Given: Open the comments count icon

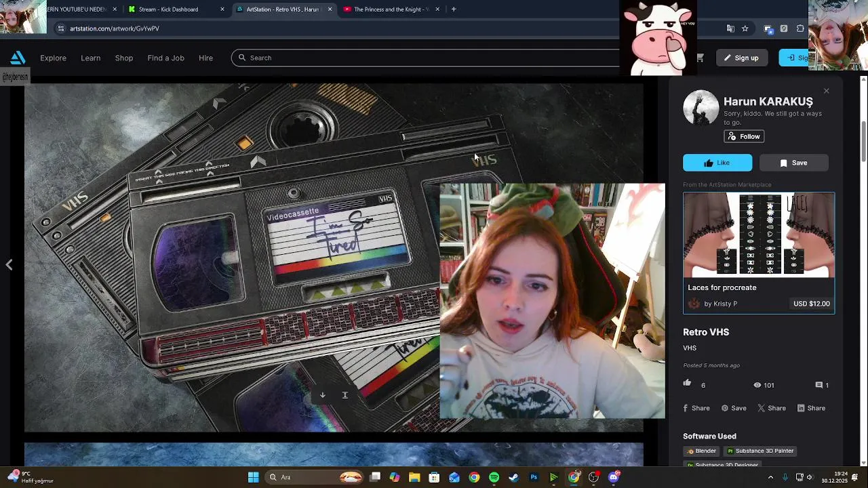Looking at the screenshot, I should [x=819, y=385].
